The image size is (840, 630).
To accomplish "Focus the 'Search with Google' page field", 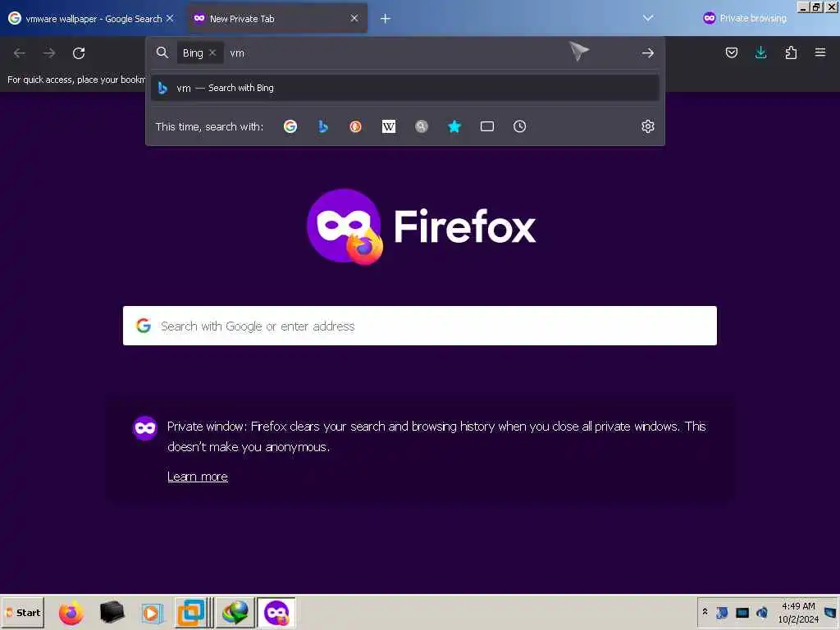I will tap(419, 326).
